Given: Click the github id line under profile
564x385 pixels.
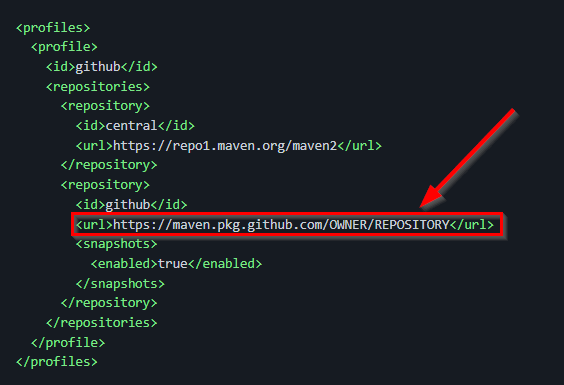Looking at the screenshot, I should 102,67.
